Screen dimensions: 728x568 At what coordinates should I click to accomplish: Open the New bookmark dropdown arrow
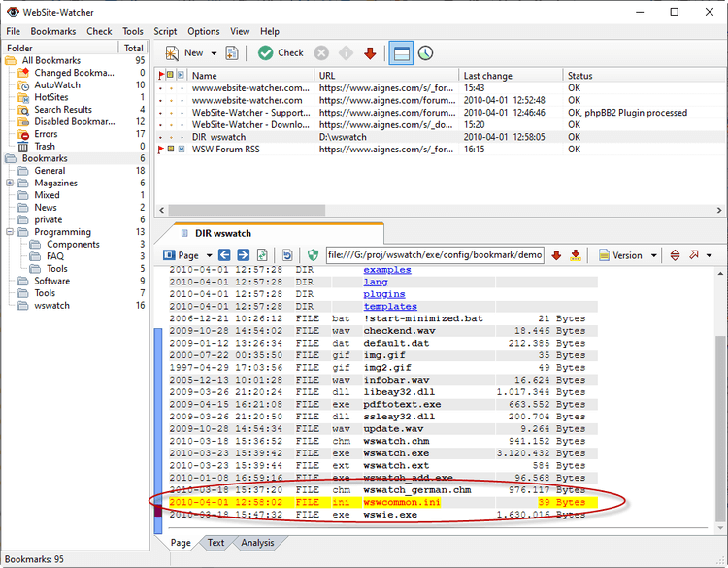212,53
